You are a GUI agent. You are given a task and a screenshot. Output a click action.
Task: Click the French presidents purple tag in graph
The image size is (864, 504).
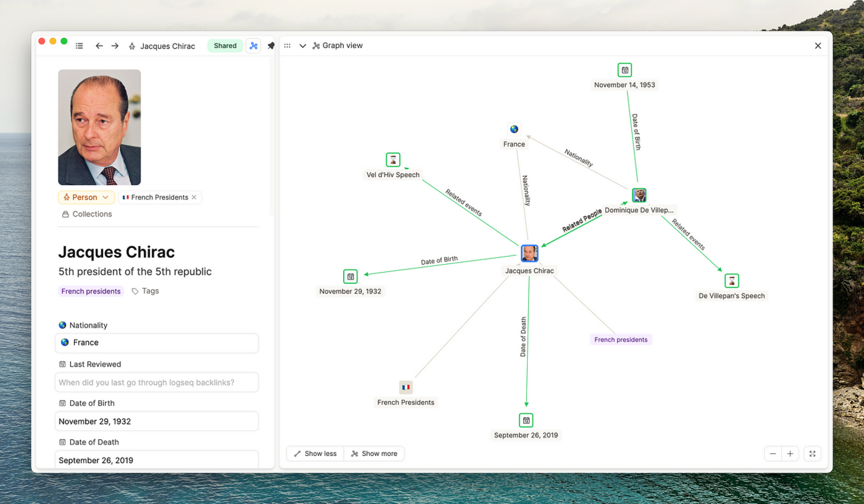pos(621,340)
